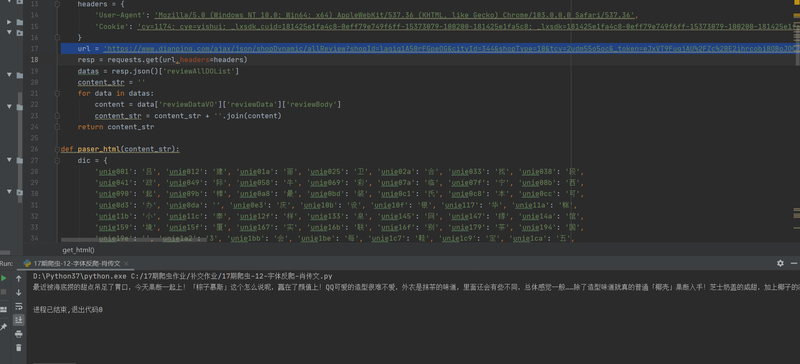This screenshot has width=800, height=364.
Task: Click D:\Python37\python.exe path in console
Action: tap(81, 276)
